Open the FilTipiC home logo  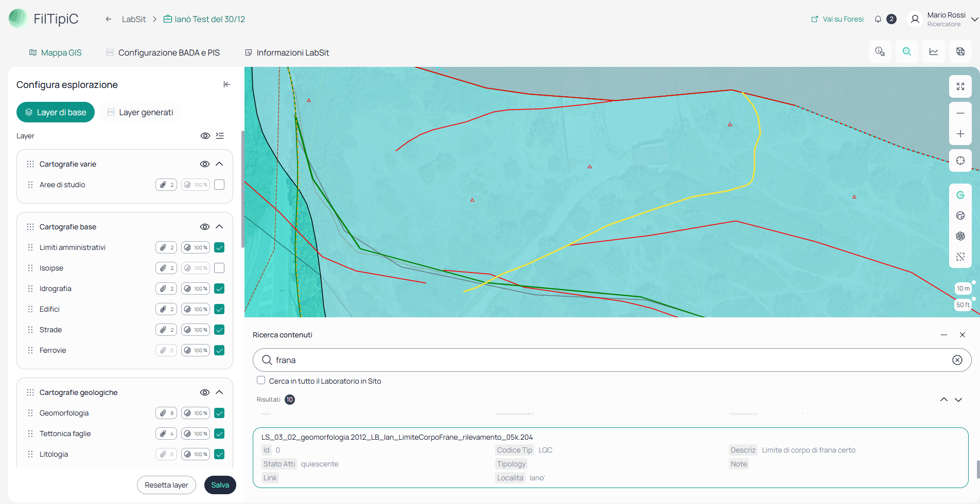click(44, 19)
